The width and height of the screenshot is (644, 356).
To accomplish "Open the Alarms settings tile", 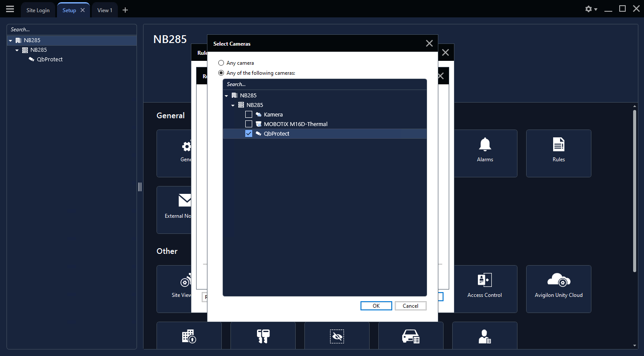I will coord(485,153).
